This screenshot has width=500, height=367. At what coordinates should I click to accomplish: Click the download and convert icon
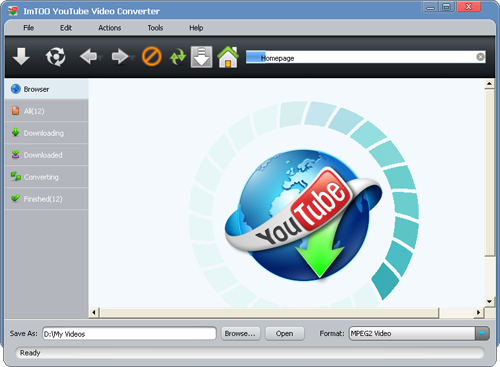coord(55,56)
